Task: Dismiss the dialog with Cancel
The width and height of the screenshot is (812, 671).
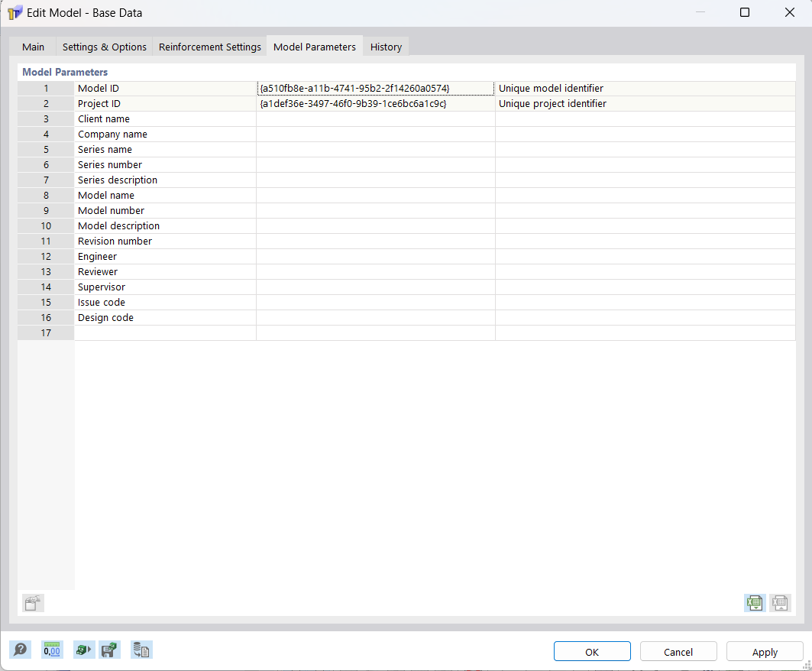Action: (x=678, y=651)
